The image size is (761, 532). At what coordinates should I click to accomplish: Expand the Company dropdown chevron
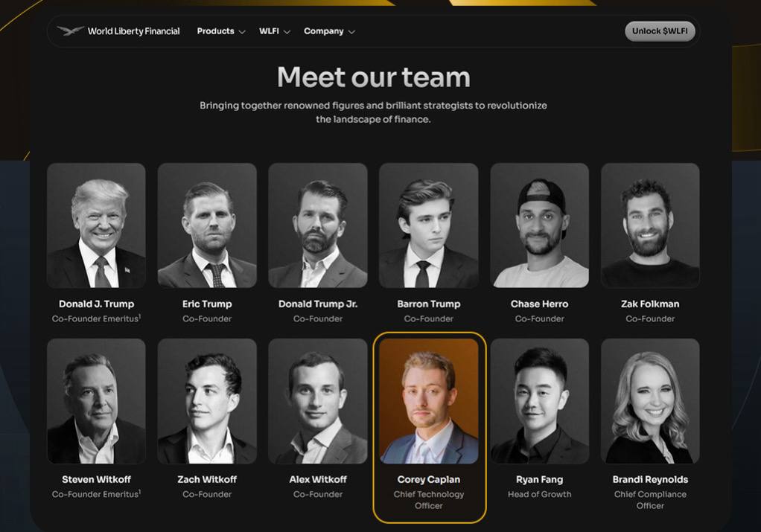352,32
